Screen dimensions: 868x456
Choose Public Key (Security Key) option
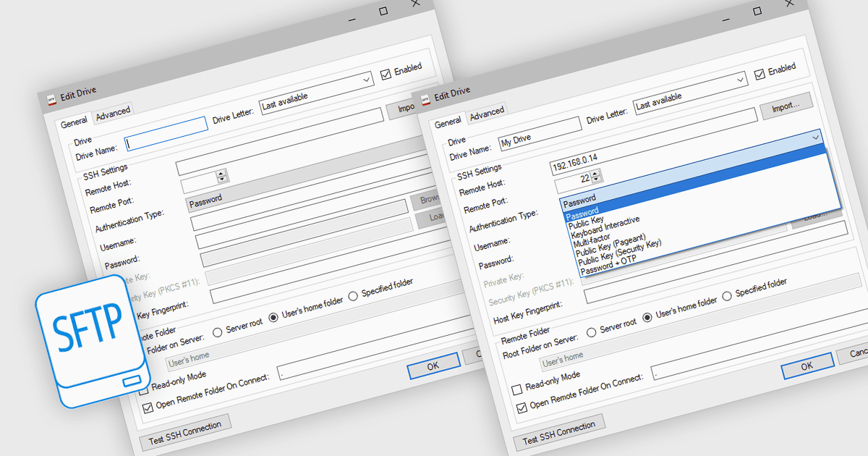(x=619, y=252)
